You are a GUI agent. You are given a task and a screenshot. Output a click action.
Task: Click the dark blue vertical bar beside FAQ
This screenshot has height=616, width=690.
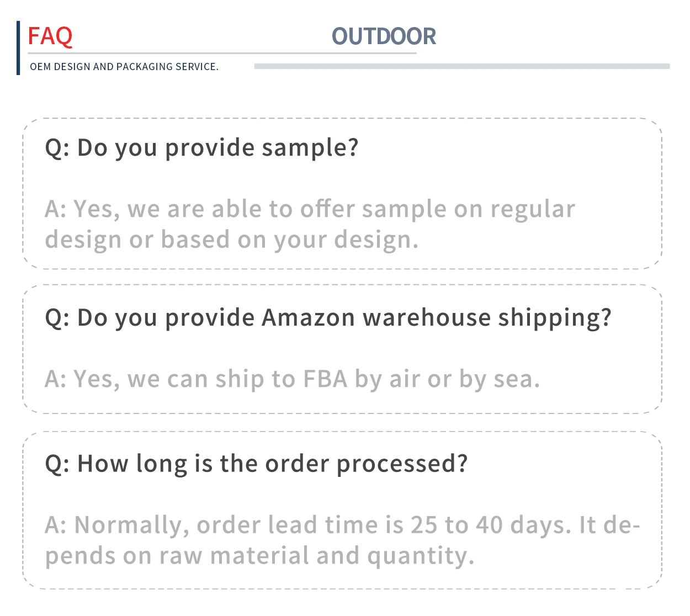point(18,48)
